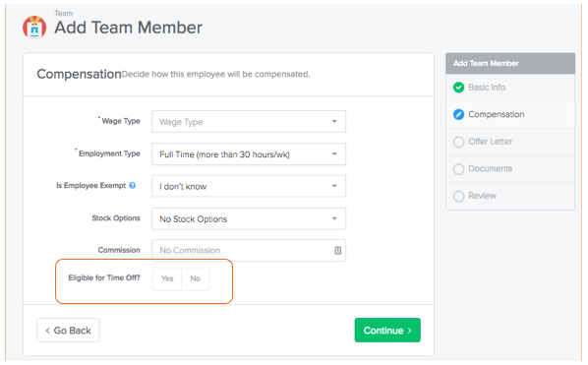Open the Stock Options dropdown
Image resolution: width=588 pixels, height=365 pixels.
pyautogui.click(x=249, y=218)
